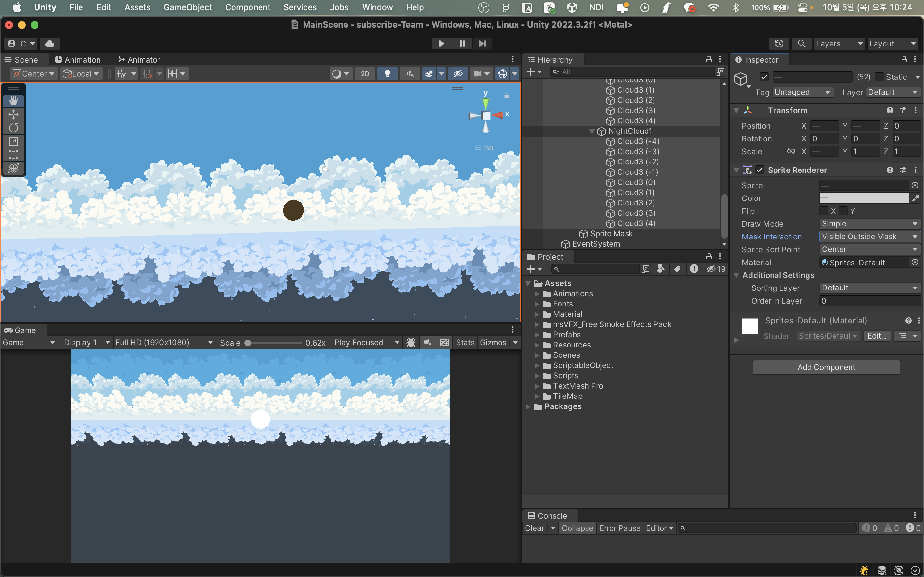Open Undo History with the clock icon

point(779,44)
